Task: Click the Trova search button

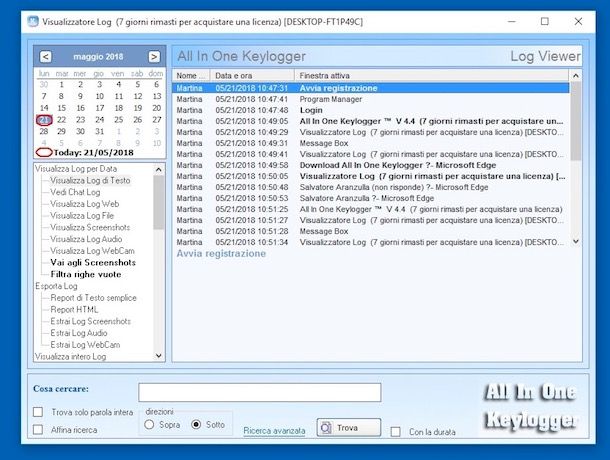Action: tap(349, 428)
